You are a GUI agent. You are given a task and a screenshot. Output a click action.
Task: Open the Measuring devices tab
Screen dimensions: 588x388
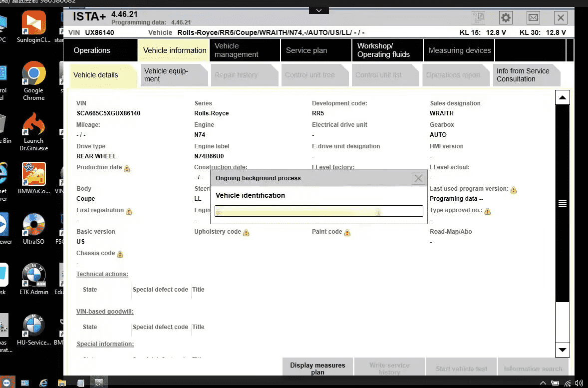pyautogui.click(x=459, y=50)
